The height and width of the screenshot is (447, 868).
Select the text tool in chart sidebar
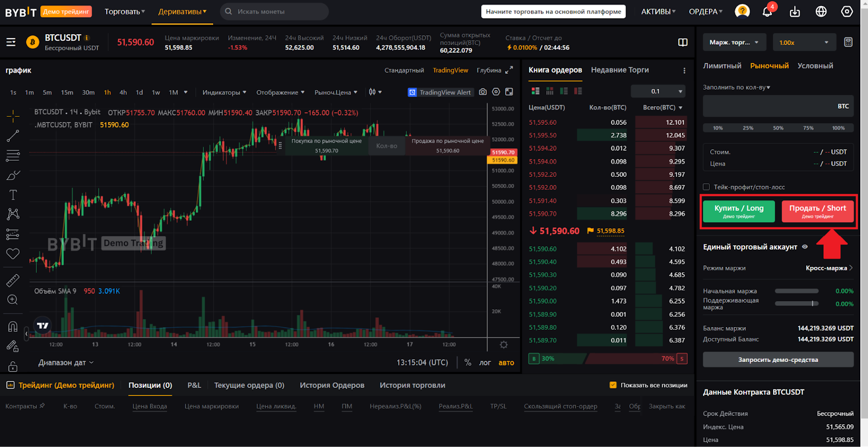pos(13,195)
